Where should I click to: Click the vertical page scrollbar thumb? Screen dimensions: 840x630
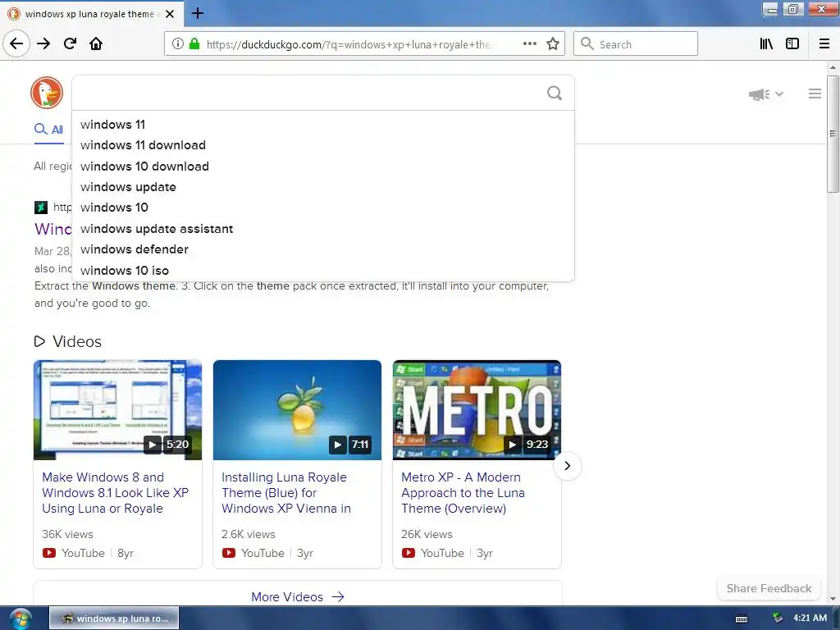[833, 134]
